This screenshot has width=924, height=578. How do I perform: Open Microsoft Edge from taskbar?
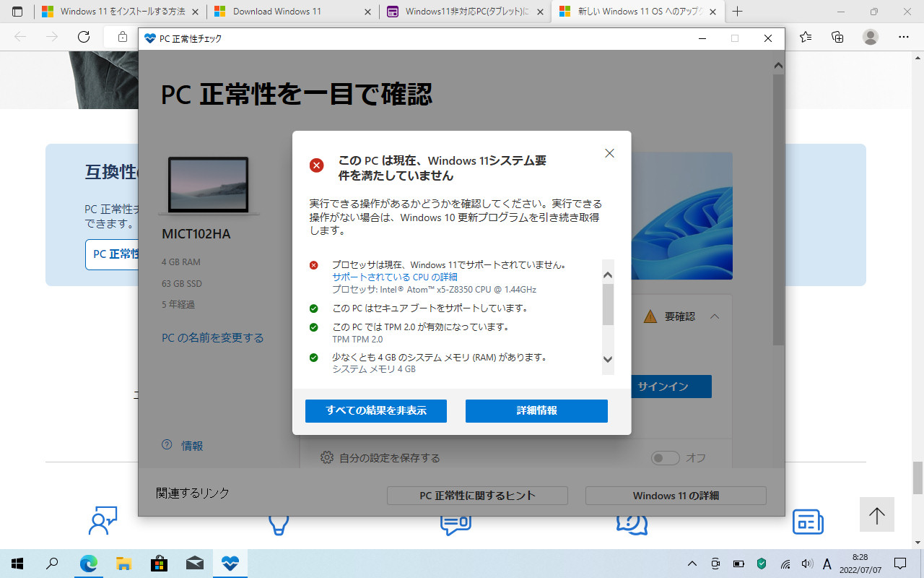[88, 564]
